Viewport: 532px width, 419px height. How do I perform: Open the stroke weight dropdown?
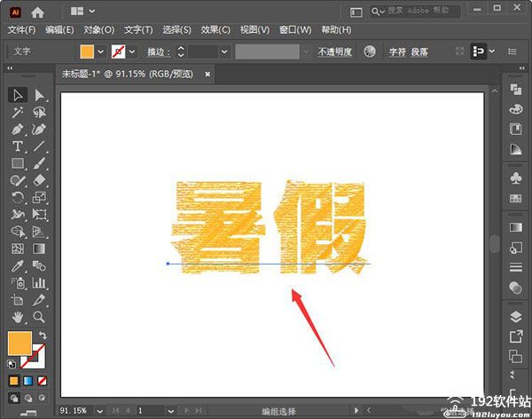225,52
